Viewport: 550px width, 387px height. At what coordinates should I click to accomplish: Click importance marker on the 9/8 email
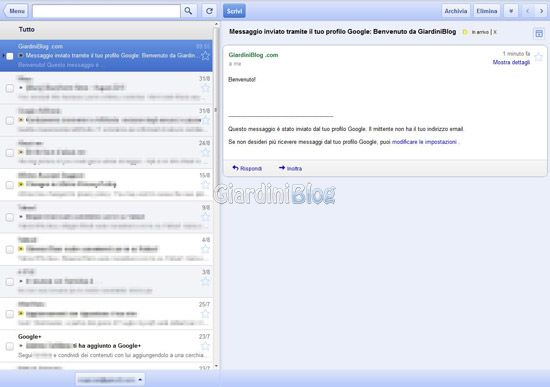[x=21, y=216]
